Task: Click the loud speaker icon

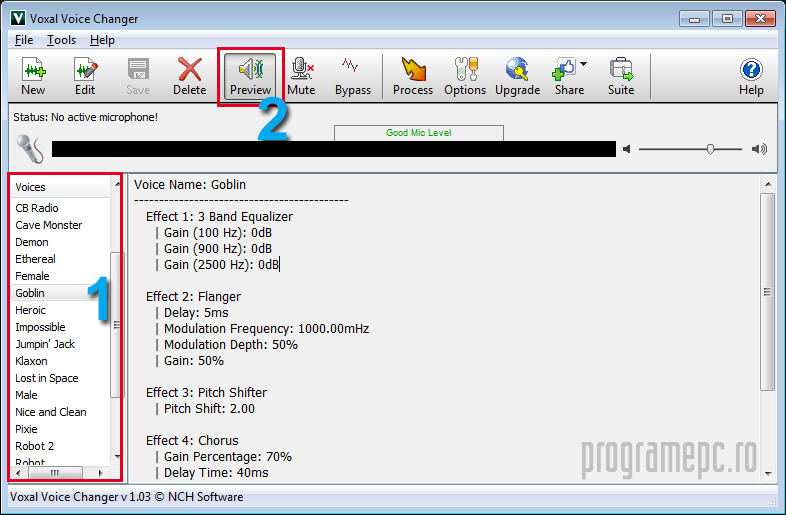Action: click(x=759, y=149)
